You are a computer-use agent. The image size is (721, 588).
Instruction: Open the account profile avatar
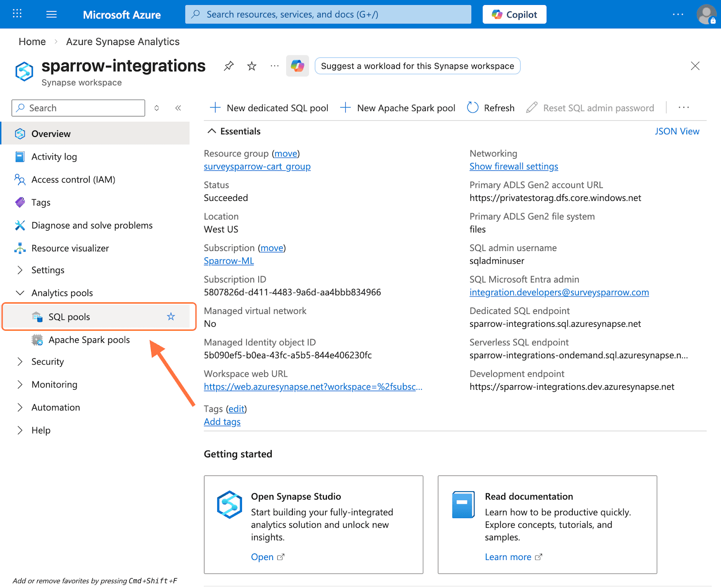coord(706,14)
